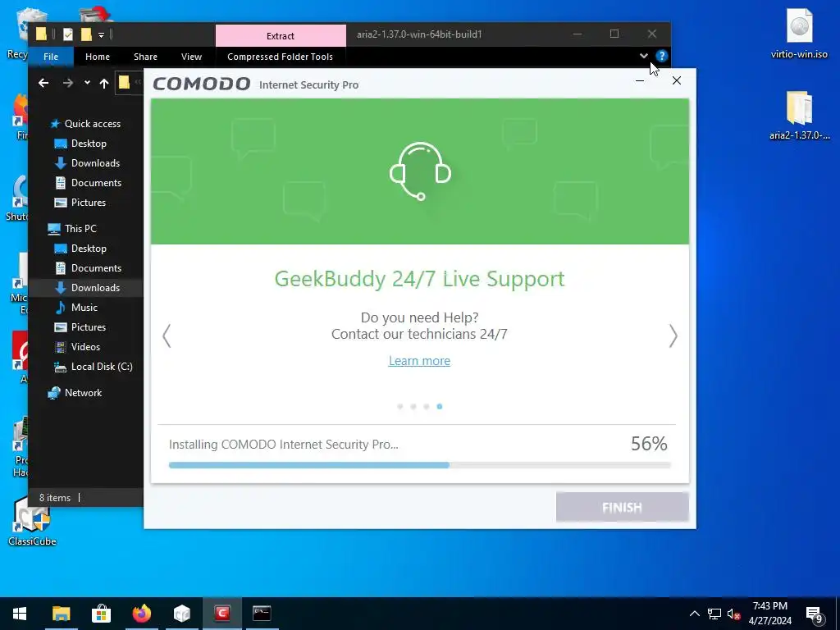Screen dimensions: 840x630
Task: Click the address bar folder icon
Action: (125, 82)
